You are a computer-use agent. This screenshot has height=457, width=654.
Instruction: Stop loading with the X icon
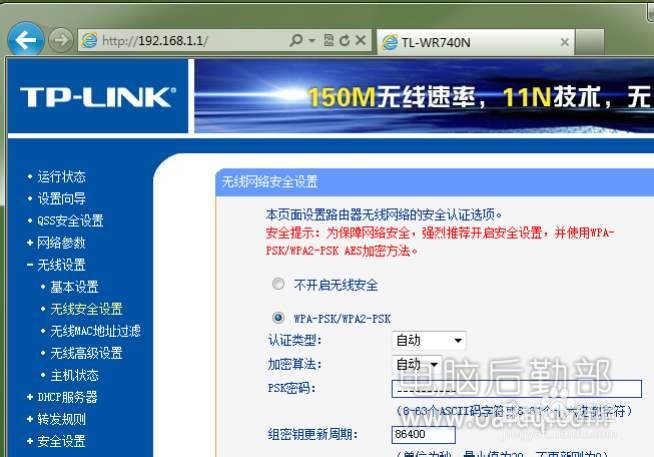(x=361, y=40)
